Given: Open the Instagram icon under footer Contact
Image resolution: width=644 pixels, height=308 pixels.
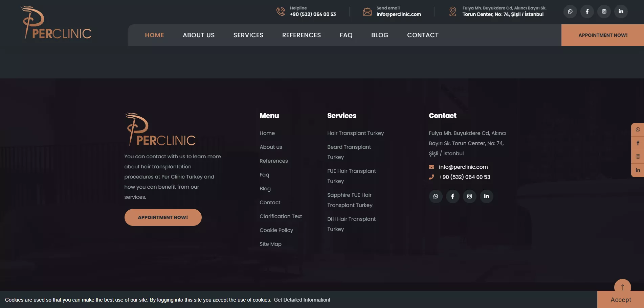Looking at the screenshot, I should pyautogui.click(x=469, y=196).
